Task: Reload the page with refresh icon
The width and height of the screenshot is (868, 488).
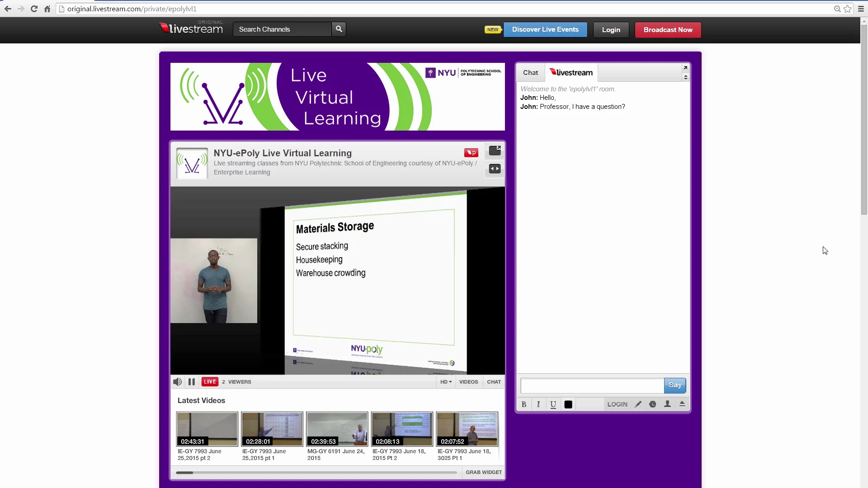Action: click(34, 9)
